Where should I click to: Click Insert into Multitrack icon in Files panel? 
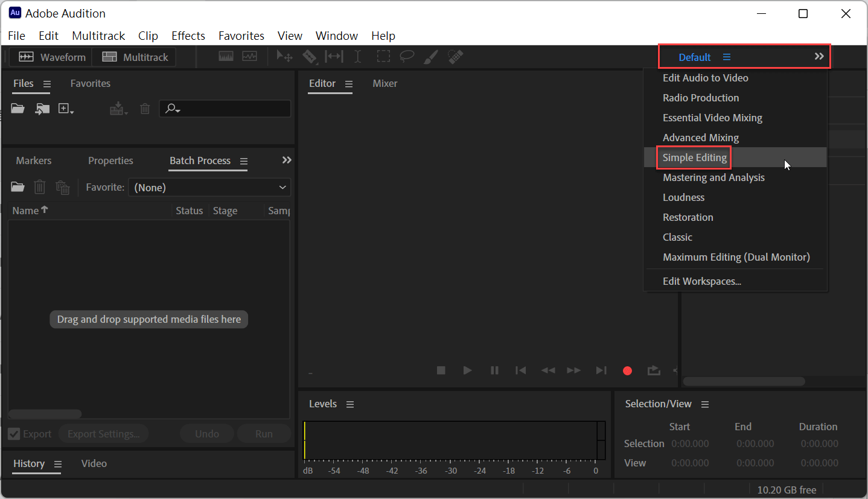point(118,109)
